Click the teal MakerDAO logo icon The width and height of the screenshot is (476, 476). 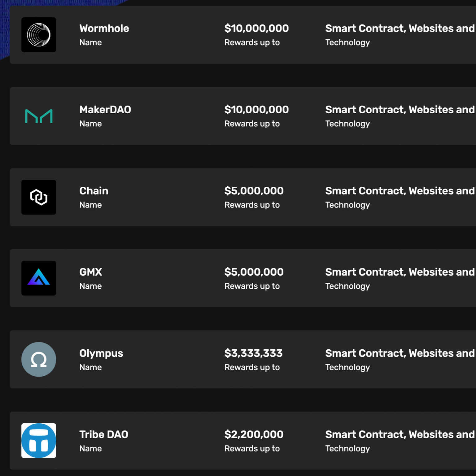[x=39, y=116]
